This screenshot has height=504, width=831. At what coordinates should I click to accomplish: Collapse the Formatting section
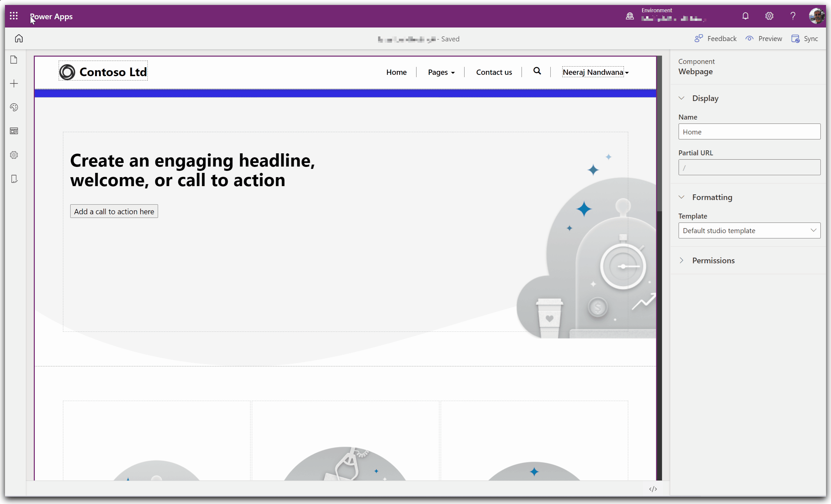pos(681,197)
